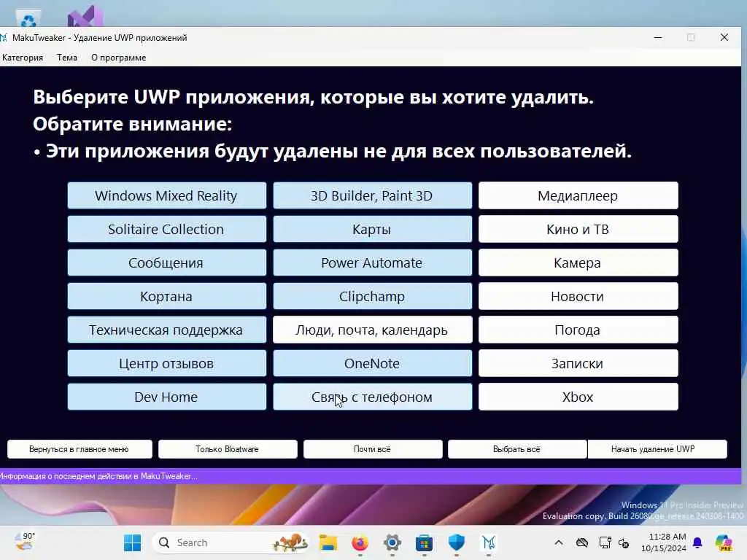
Task: Open Microsoft Store from taskbar
Action: coord(424,542)
